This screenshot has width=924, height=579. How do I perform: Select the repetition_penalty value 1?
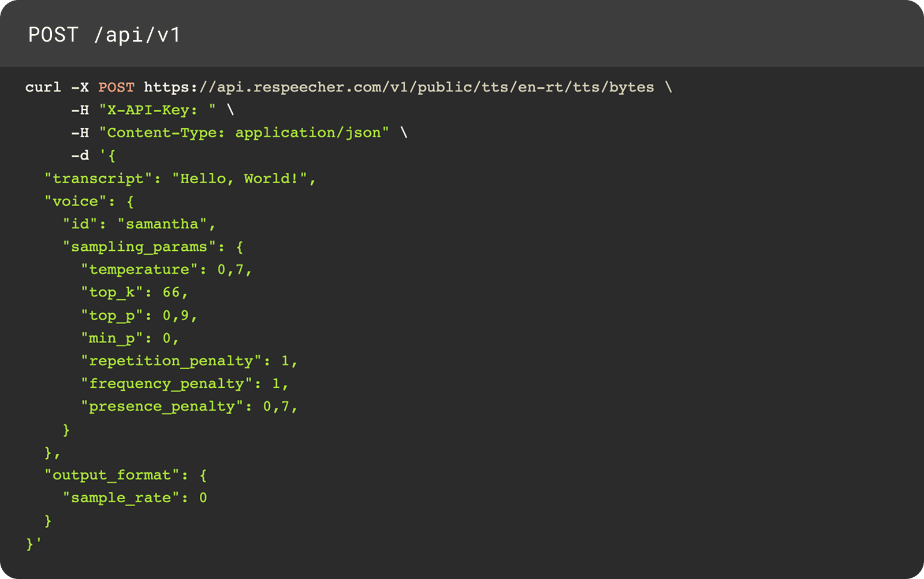click(292, 360)
